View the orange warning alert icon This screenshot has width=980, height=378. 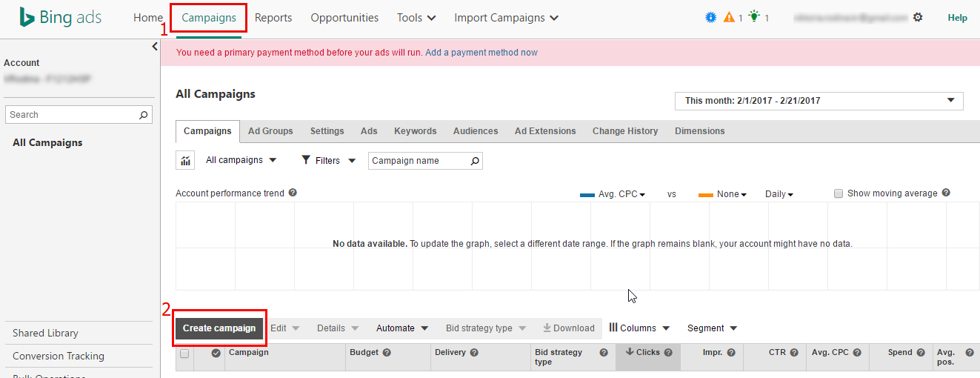pos(729,17)
